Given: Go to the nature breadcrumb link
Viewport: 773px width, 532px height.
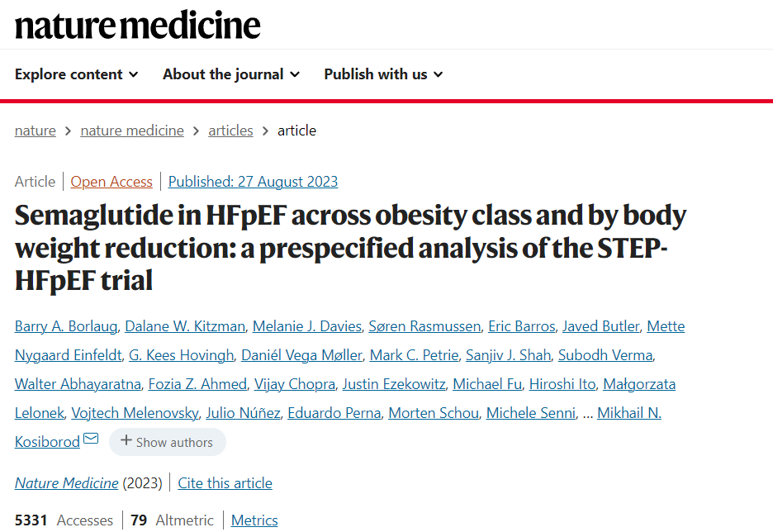Looking at the screenshot, I should [x=36, y=131].
